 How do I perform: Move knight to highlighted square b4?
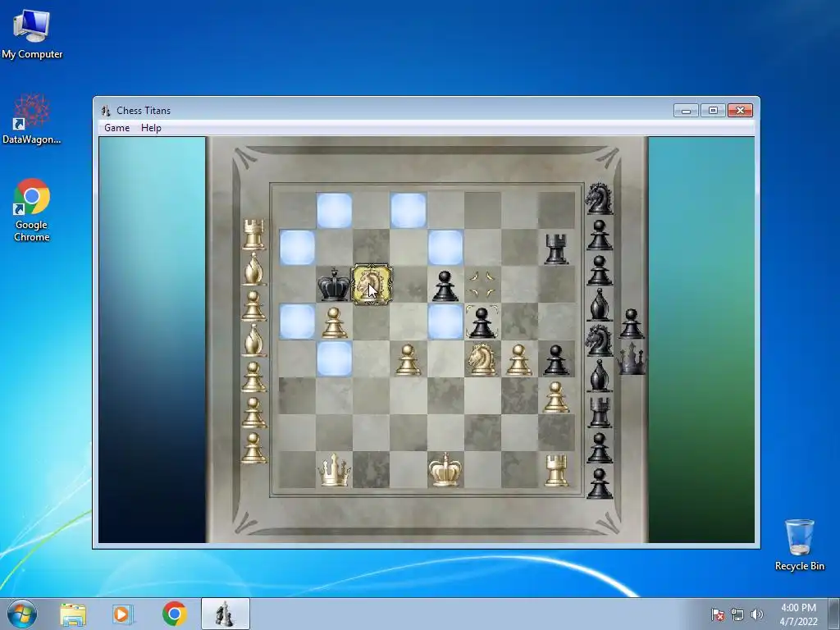pos(335,359)
